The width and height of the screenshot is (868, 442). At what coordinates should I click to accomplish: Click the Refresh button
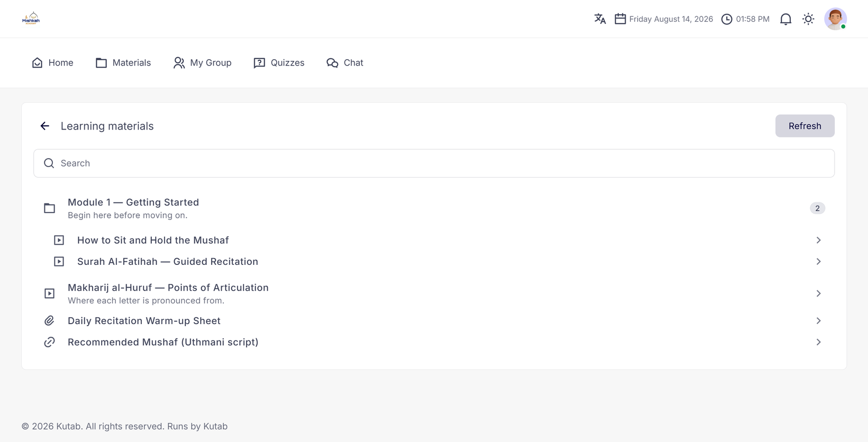[804, 126]
